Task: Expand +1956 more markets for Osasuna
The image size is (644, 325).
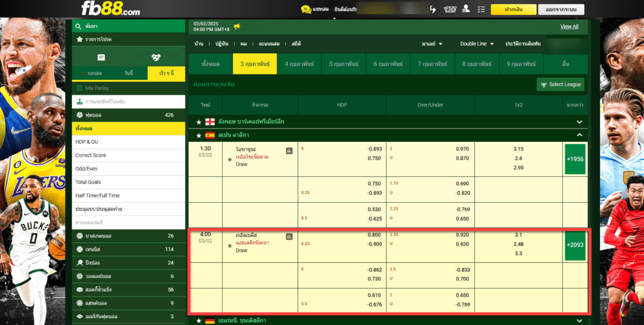Action: [x=575, y=159]
